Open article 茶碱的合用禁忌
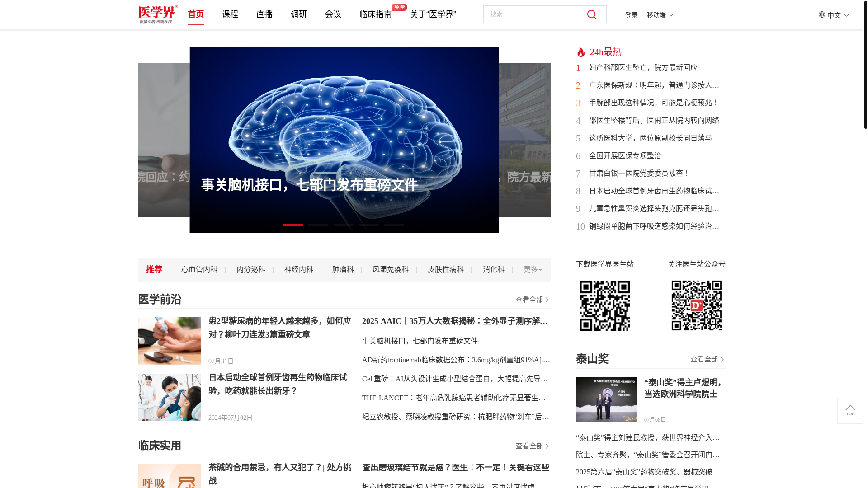 point(280,474)
